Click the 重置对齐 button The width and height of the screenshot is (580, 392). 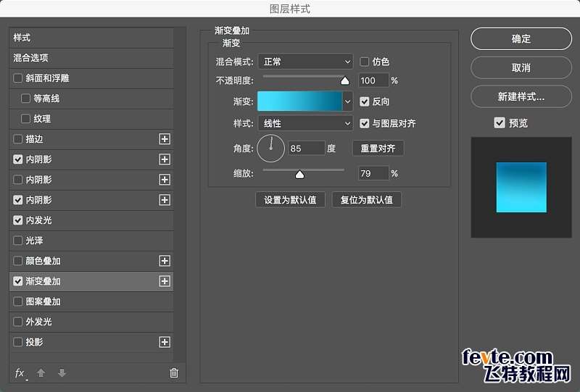pyautogui.click(x=378, y=149)
